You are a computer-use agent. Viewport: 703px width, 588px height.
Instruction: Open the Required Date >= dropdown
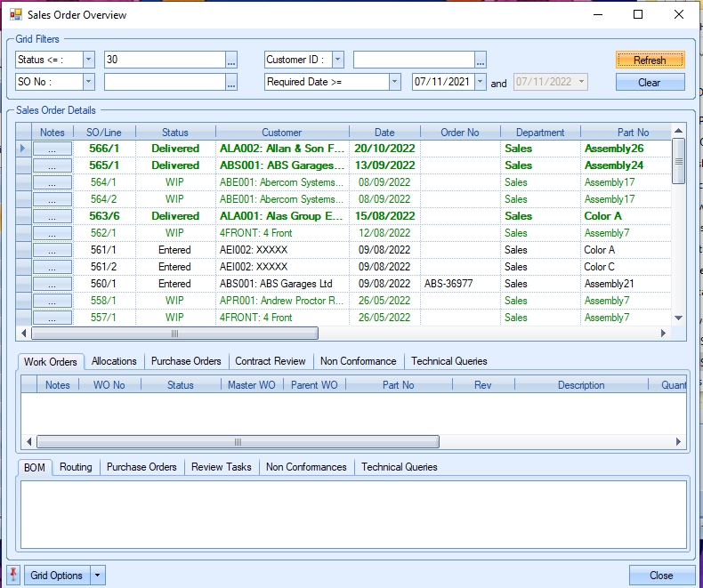(x=394, y=82)
